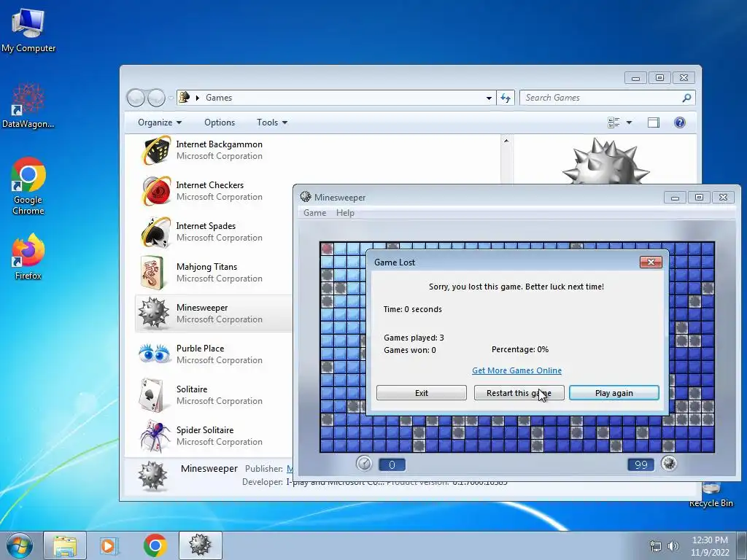This screenshot has width=747, height=560.
Task: Click the games list scroll up arrow
Action: point(506,141)
